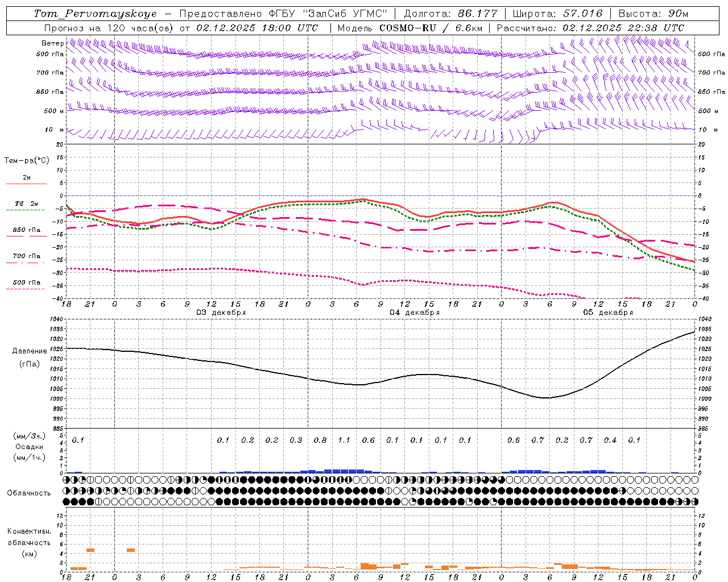Click the '(км)' convective cloud unit label

click(x=29, y=554)
